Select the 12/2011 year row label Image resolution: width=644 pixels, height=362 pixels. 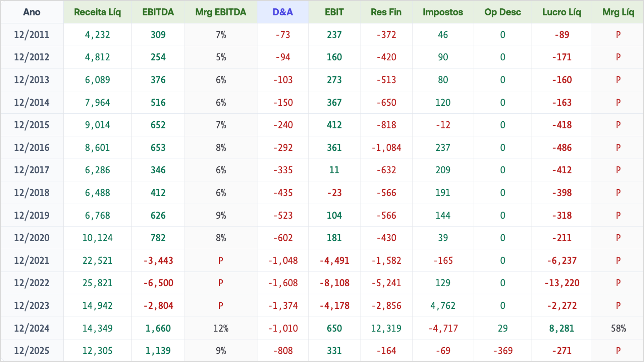[x=32, y=35]
